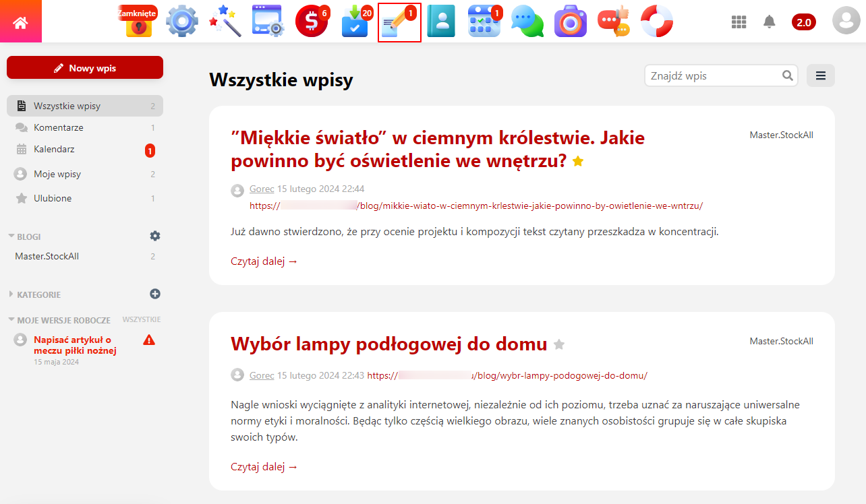Expand the KATEGORIE section
Screen dimensions: 866x504
point(34,294)
